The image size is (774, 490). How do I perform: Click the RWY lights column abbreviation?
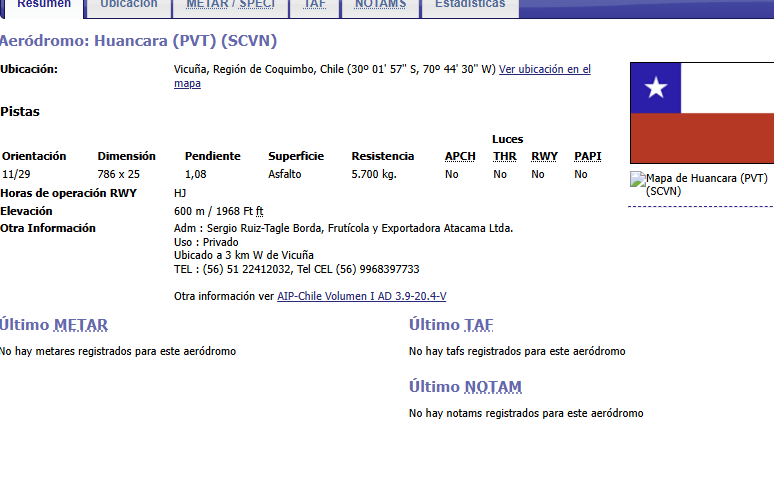[x=544, y=156]
